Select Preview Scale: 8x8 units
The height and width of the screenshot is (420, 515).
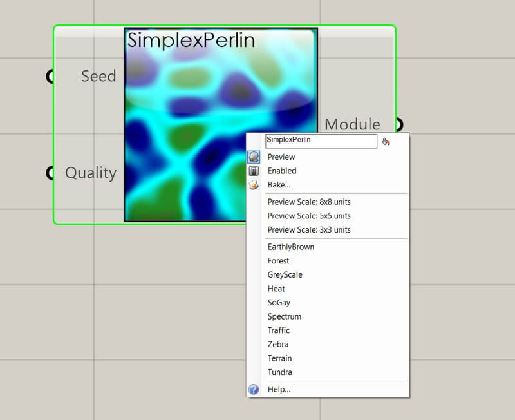click(x=309, y=202)
